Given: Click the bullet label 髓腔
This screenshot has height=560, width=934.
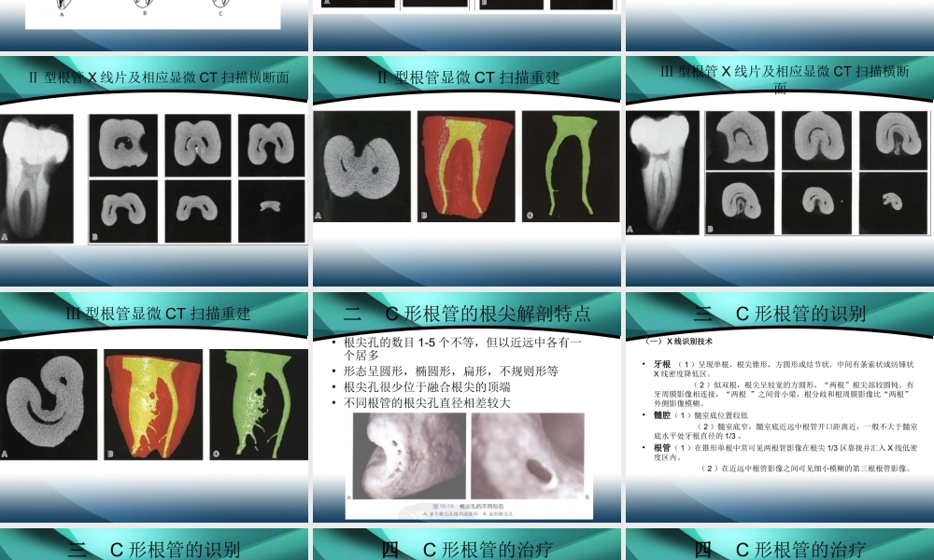Looking at the screenshot, I should tap(662, 415).
